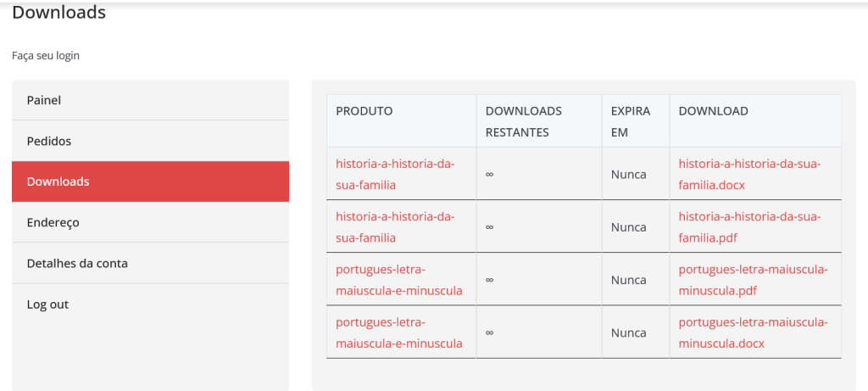The image size is (868, 391).
Task: Download historia-a-historia-da-sua-familia.docx file
Action: point(749,174)
